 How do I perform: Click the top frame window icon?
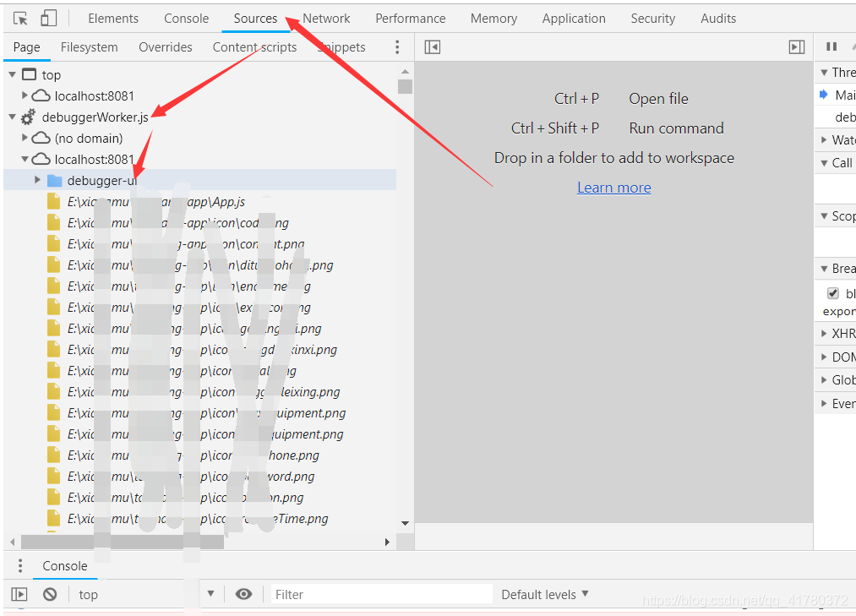29,74
